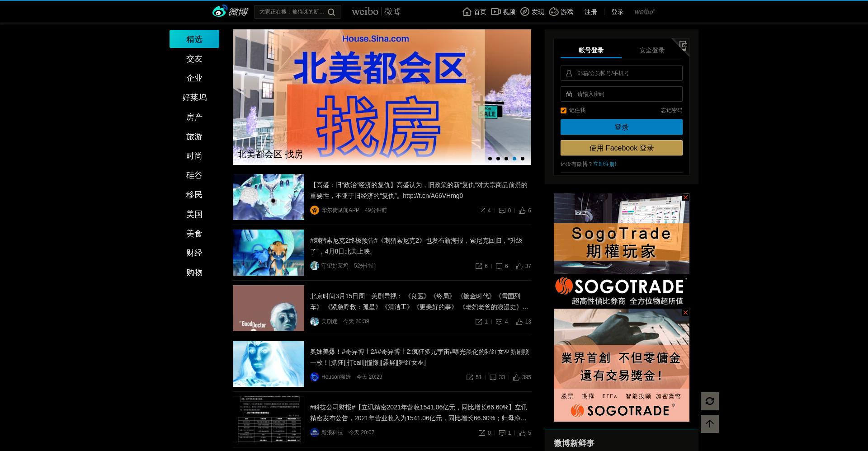868x451 pixels.
Task: Click repost icon on 刺猬索尼克2 post
Action: click(x=479, y=266)
